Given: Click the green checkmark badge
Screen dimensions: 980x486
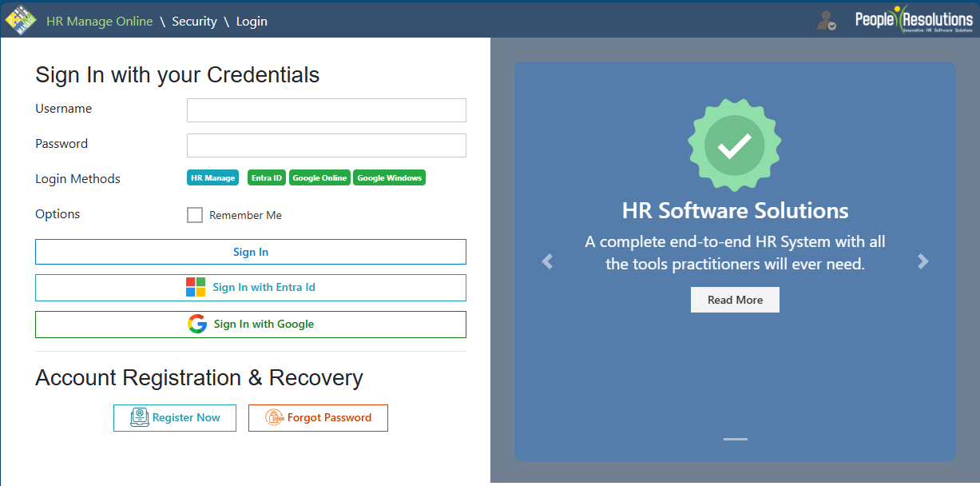Looking at the screenshot, I should click(x=735, y=145).
